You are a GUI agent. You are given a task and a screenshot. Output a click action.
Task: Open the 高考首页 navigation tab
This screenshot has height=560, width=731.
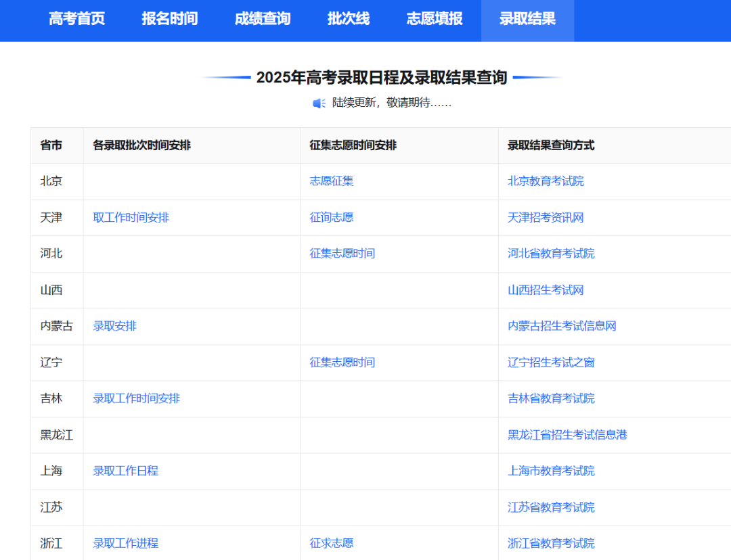(76, 19)
